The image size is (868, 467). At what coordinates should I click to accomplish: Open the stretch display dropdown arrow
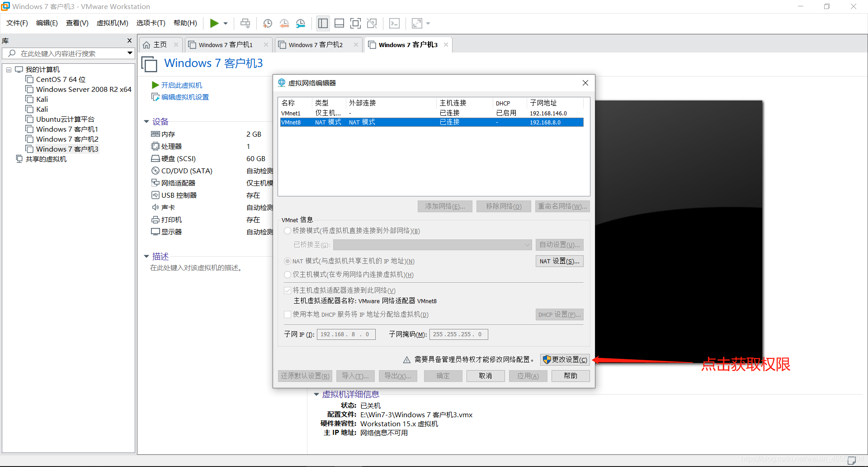click(x=428, y=24)
